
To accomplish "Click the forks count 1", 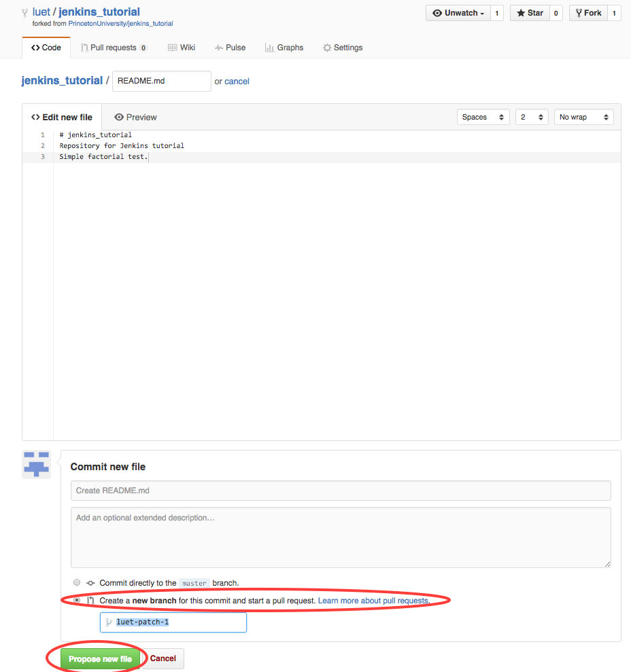I will [614, 13].
